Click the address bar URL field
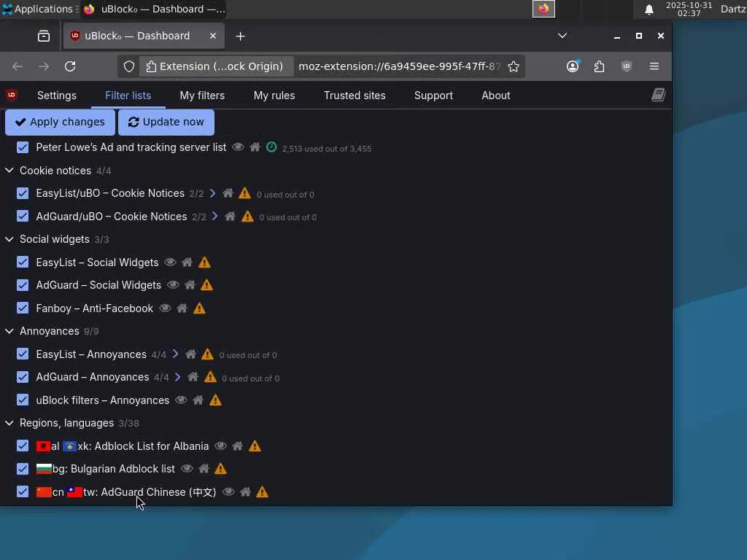 point(399,66)
